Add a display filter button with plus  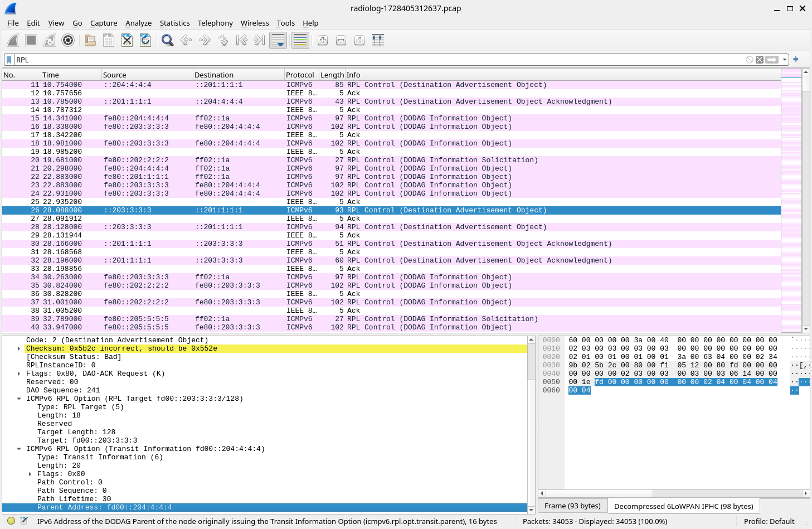pyautogui.click(x=796, y=59)
